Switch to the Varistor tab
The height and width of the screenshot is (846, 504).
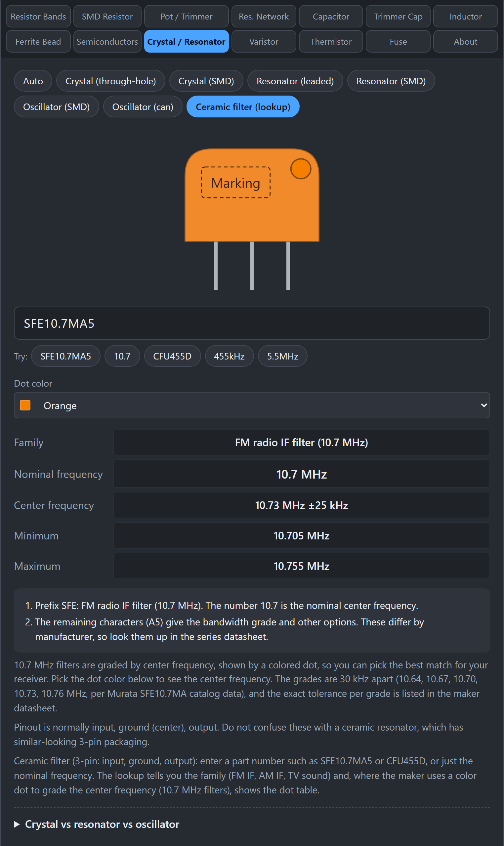pyautogui.click(x=264, y=41)
